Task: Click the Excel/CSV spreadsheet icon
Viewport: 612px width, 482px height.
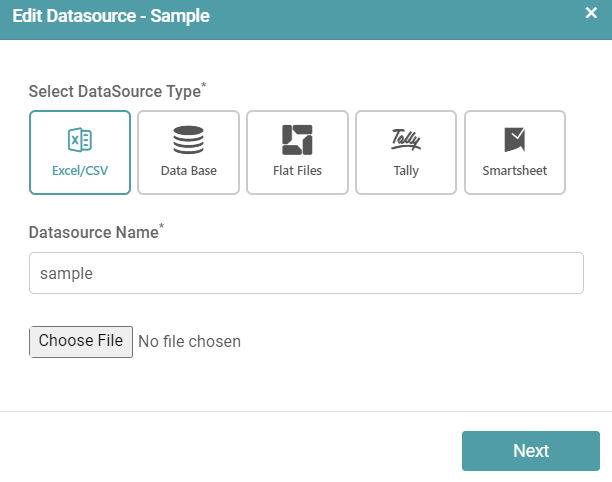Action: (x=80, y=140)
